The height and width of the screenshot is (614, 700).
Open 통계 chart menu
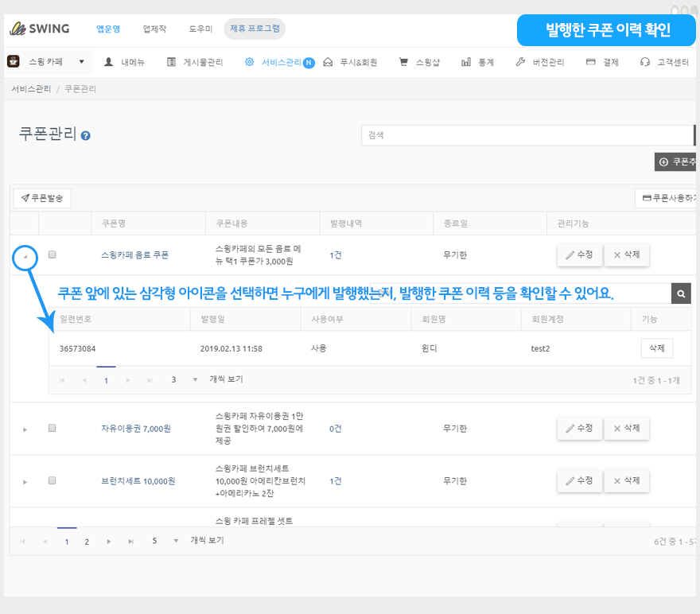click(x=478, y=62)
